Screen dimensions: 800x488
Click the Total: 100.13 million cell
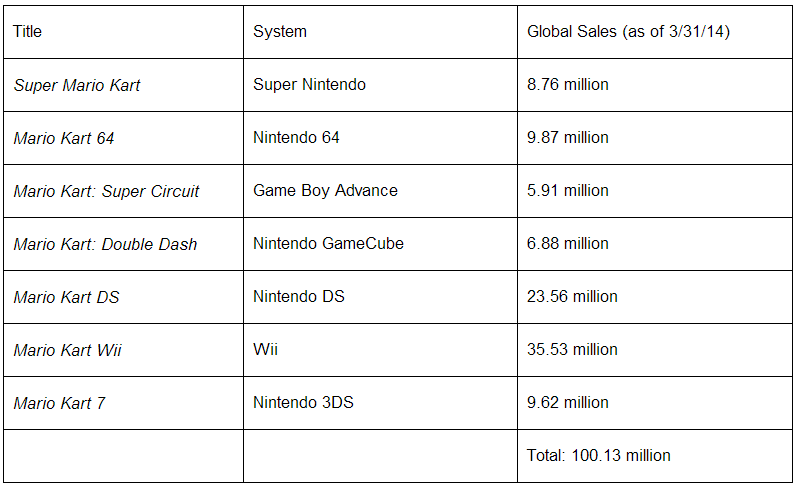coord(598,456)
